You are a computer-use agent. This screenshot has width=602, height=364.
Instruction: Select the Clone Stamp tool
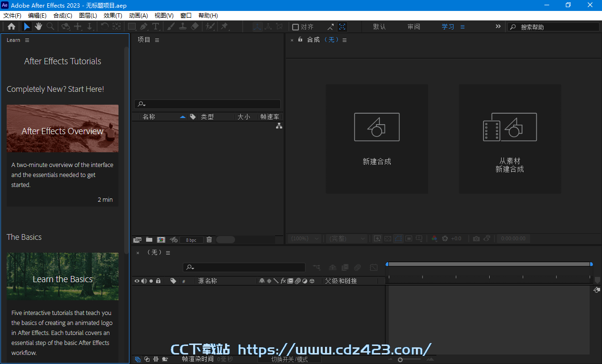click(x=182, y=27)
